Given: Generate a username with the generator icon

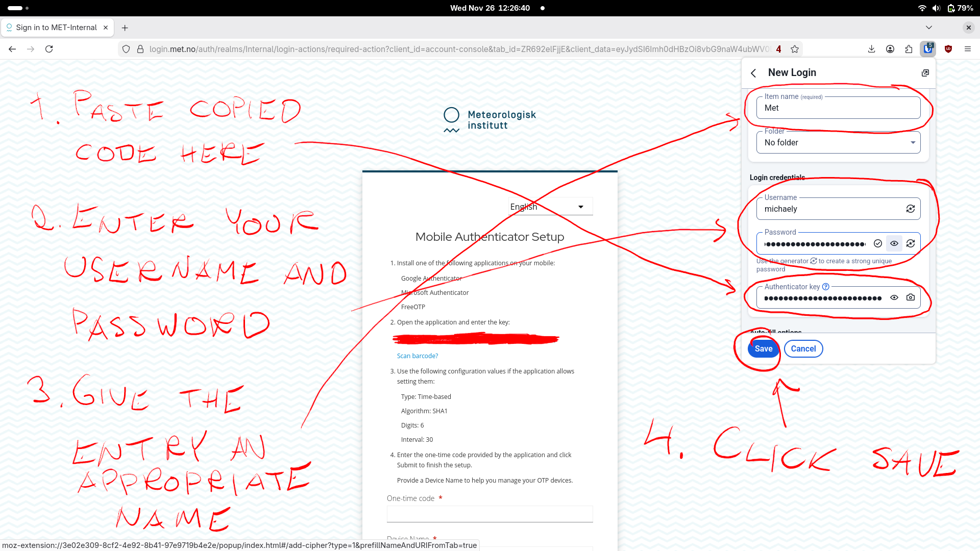Looking at the screenshot, I should point(910,209).
